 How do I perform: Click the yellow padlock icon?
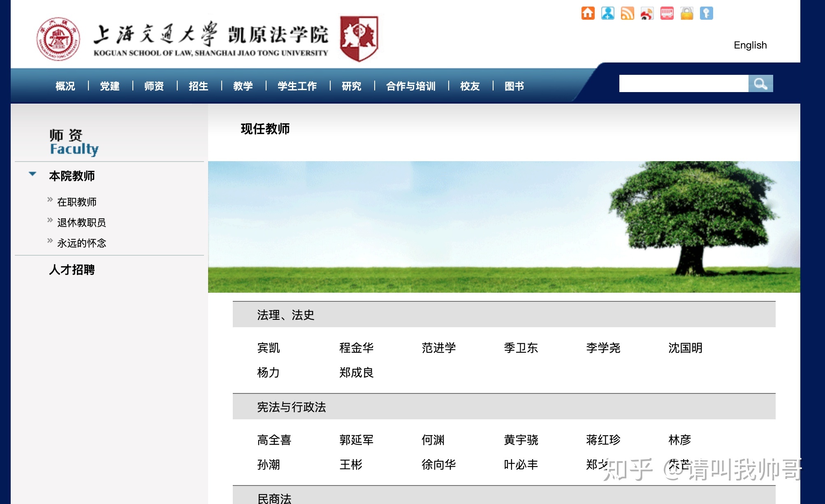coord(686,13)
